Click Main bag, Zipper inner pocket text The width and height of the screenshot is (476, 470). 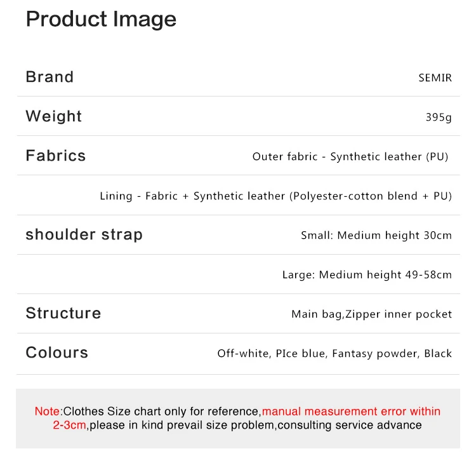[x=371, y=314]
